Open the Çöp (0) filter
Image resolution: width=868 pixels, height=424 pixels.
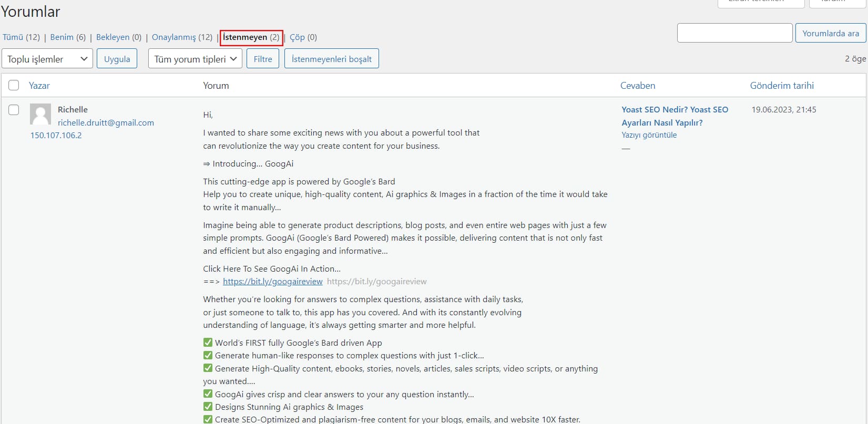tap(303, 37)
